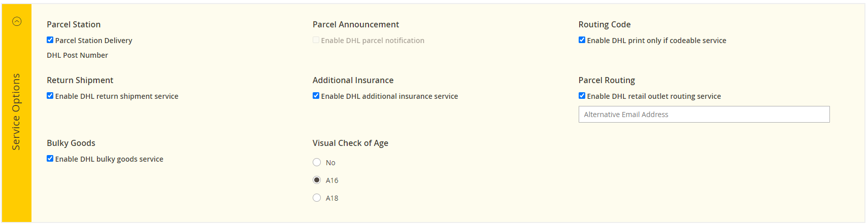Click the Bulky Goods section heading

click(x=71, y=143)
